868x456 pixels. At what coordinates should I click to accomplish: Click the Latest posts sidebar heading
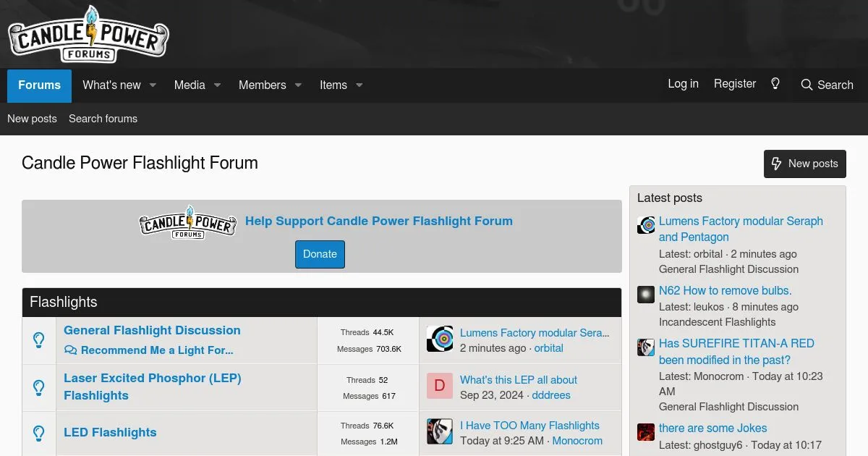pos(670,198)
